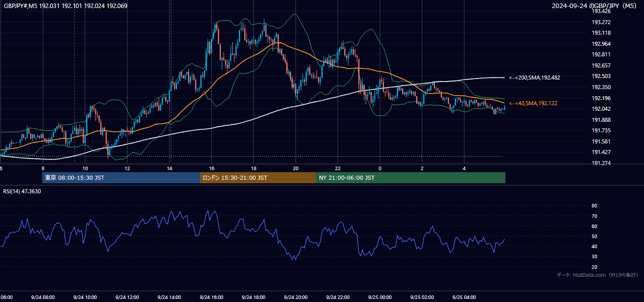The width and height of the screenshot is (644, 302).
Task: Click RSI axis level 40
Action: 594,246
